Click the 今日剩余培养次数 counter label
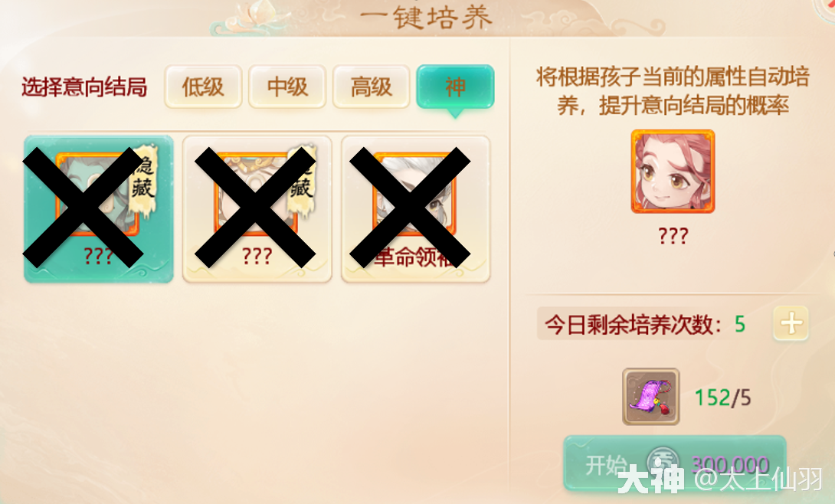 (634, 324)
